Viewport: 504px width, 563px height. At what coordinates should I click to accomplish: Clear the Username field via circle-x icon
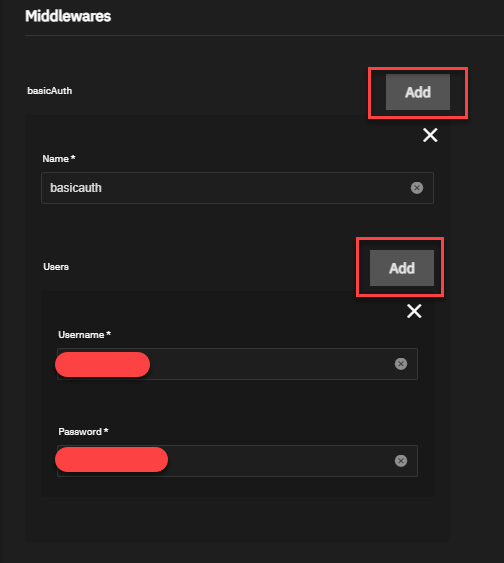pos(401,364)
